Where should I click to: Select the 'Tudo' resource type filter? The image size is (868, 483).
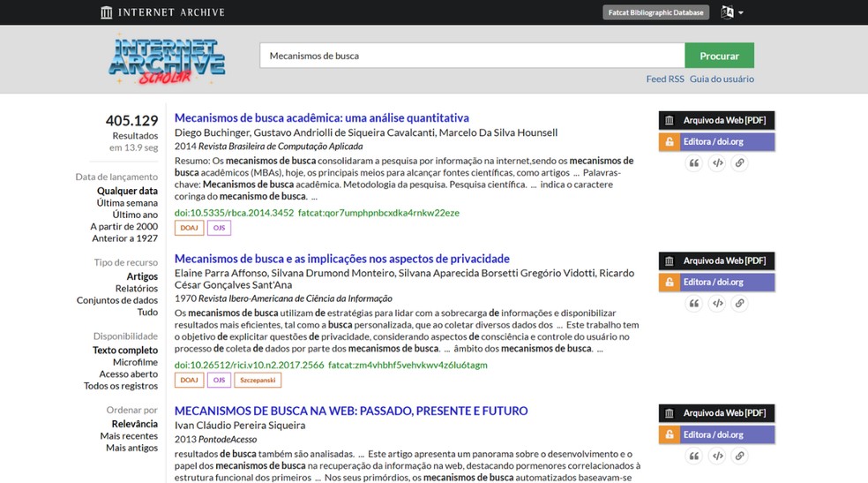pyautogui.click(x=147, y=312)
